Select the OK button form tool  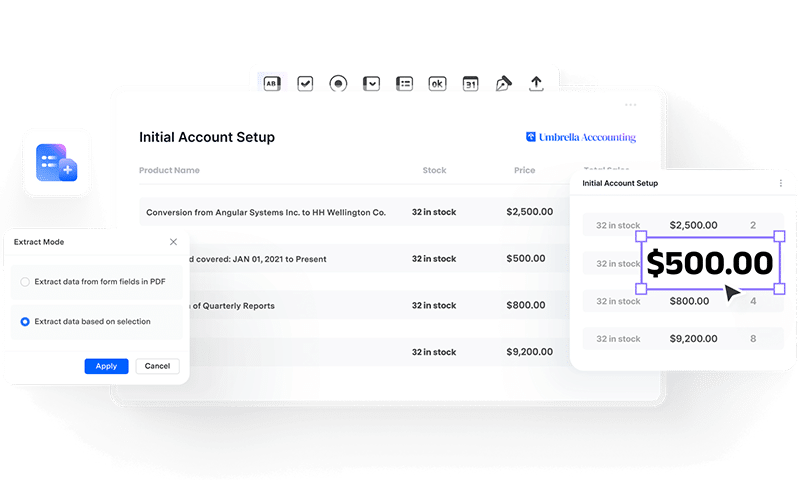point(437,84)
